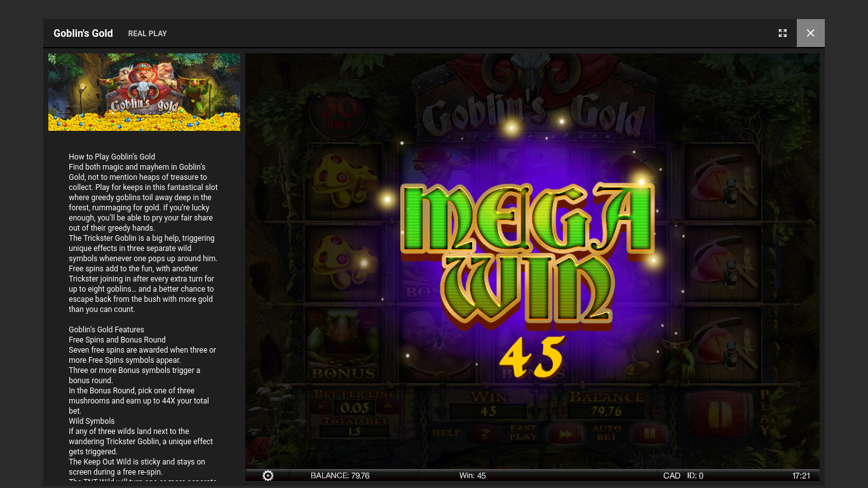868x488 pixels.
Task: Click the 0.05 bet per line value
Action: 355,408
